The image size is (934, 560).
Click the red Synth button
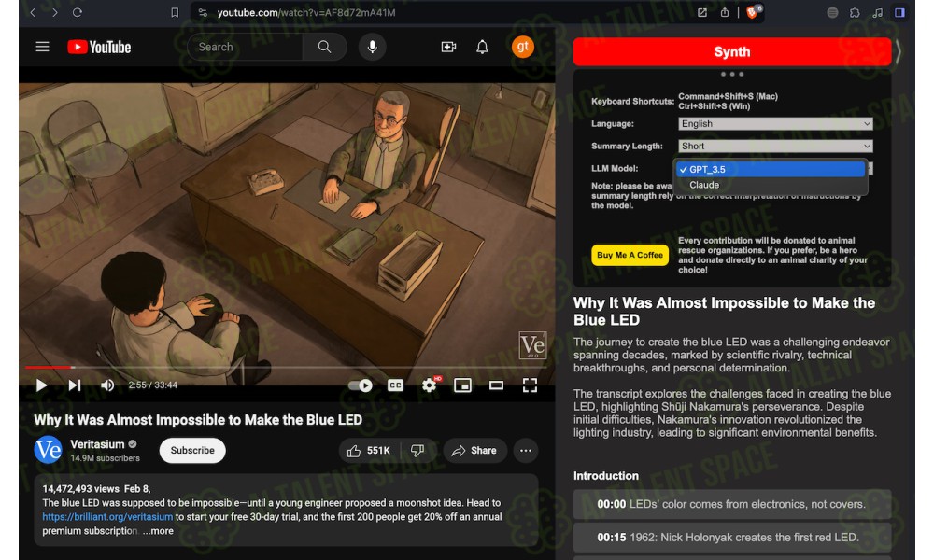pyautogui.click(x=732, y=51)
